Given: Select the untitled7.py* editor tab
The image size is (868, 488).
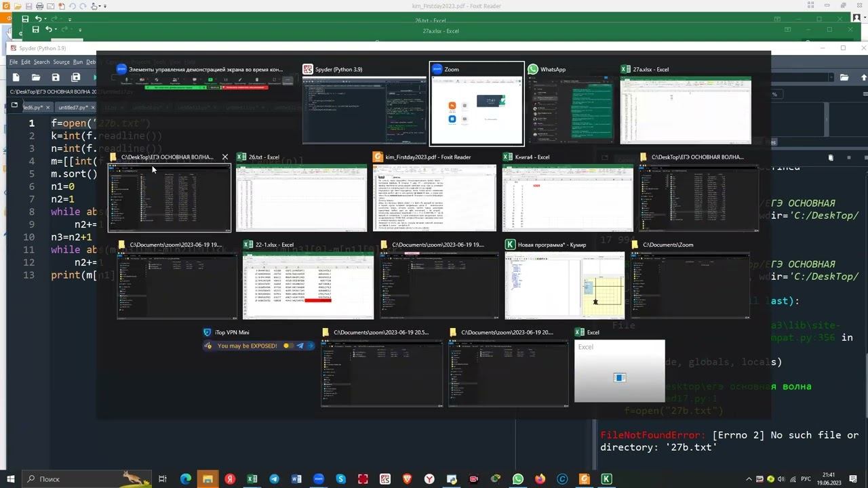Looking at the screenshot, I should pos(73,107).
